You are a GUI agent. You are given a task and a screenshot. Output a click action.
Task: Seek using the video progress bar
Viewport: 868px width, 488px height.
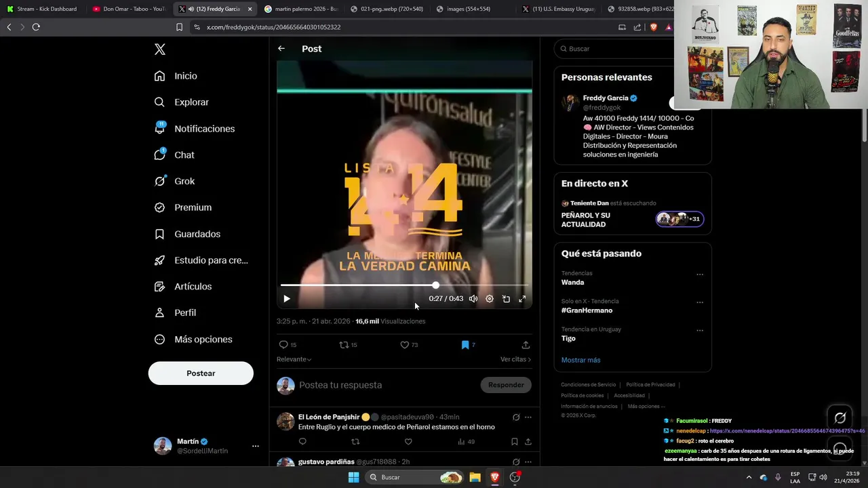[x=404, y=285]
